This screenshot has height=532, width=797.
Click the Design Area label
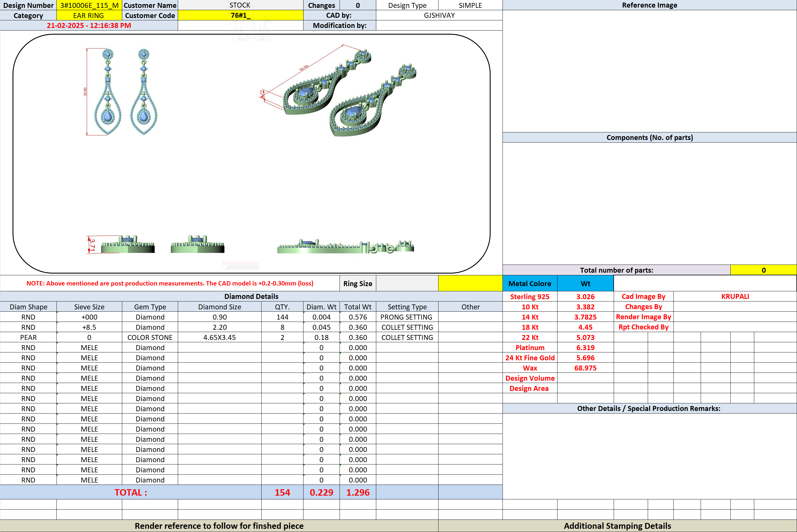pos(530,388)
